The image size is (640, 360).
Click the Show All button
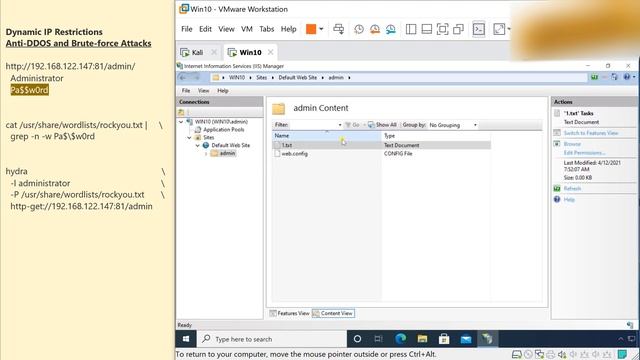click(x=382, y=125)
